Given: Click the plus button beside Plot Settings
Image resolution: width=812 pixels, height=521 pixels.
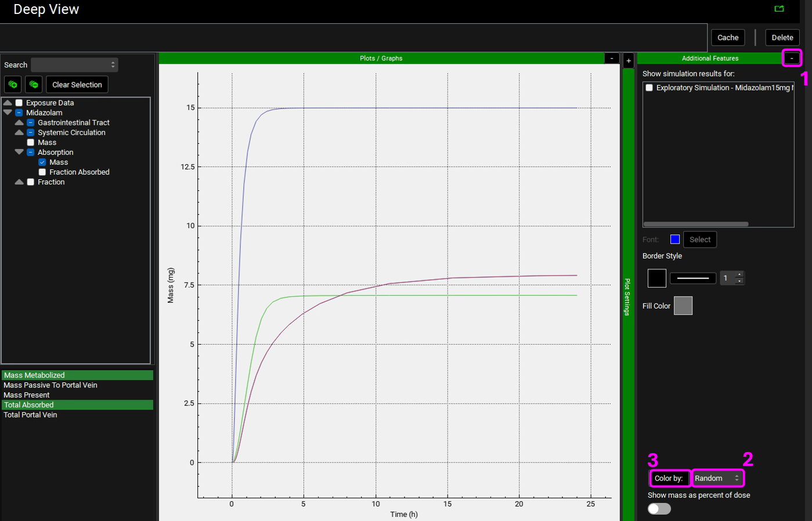Looking at the screenshot, I should (628, 61).
